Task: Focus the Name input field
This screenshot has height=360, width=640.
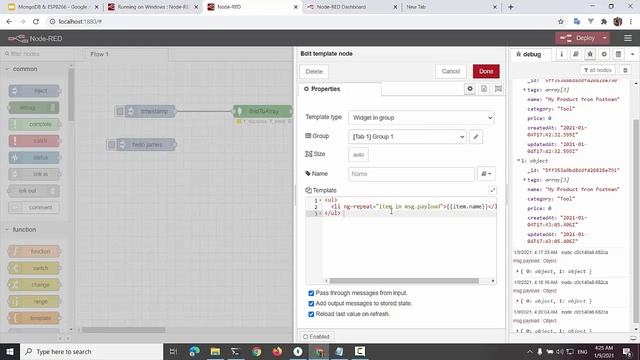Action: (x=411, y=174)
